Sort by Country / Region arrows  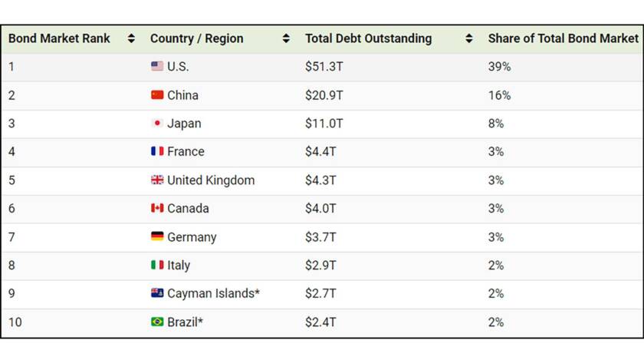pos(286,38)
